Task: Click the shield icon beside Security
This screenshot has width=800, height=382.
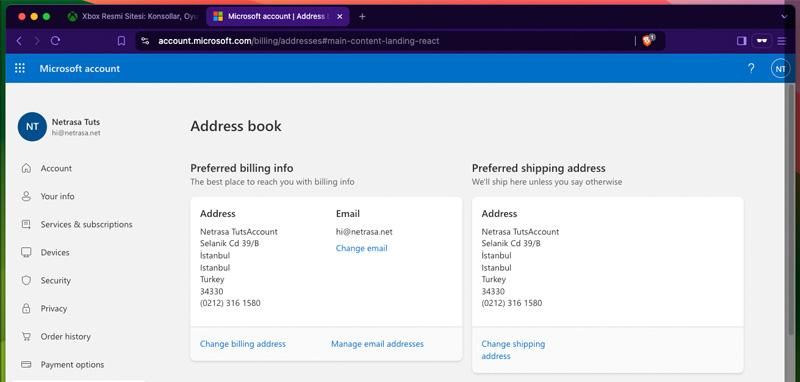Action: (26, 281)
